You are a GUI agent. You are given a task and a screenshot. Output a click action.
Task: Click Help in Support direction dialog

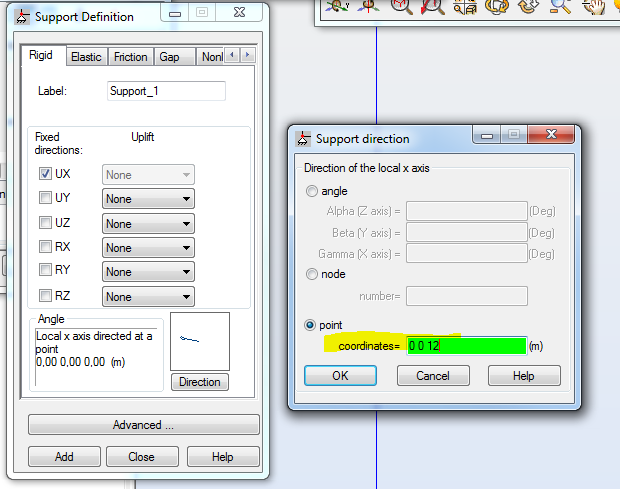point(524,375)
